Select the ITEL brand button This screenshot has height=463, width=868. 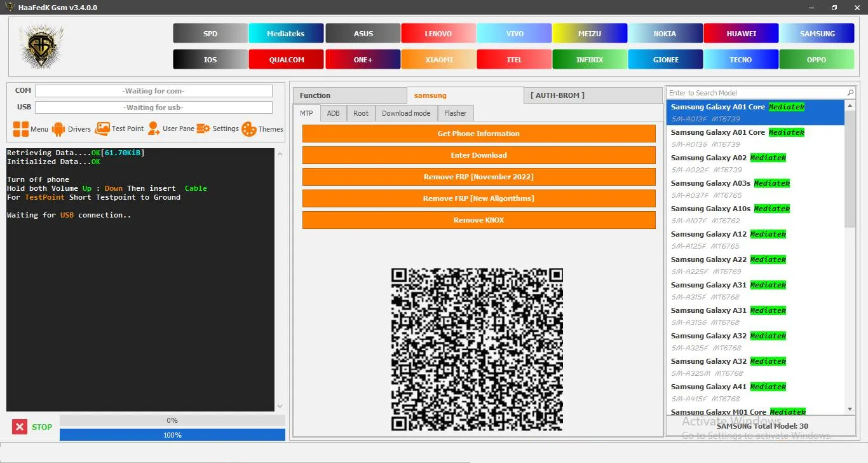(x=515, y=60)
